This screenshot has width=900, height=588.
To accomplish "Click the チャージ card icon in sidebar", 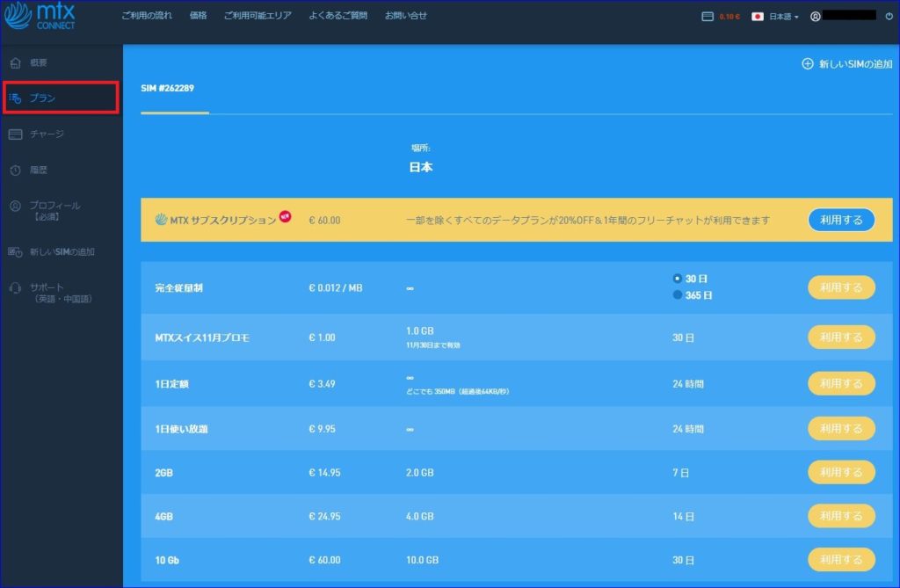I will (x=15, y=134).
